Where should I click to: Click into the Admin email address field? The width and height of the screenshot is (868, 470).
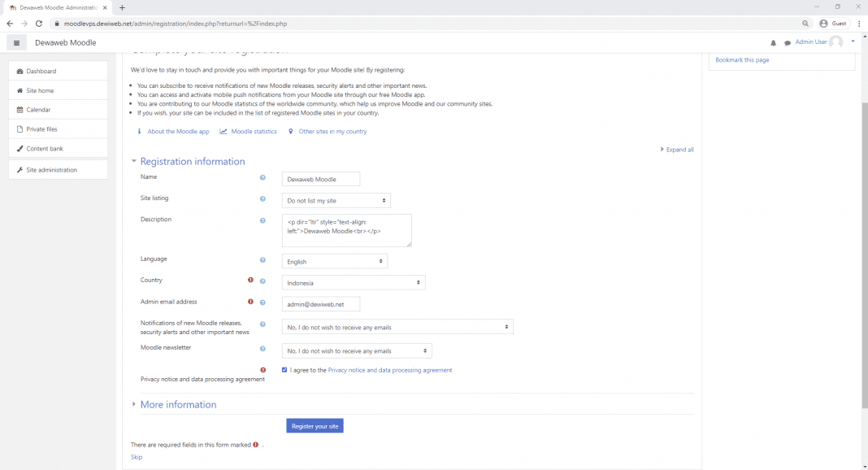[320, 304]
